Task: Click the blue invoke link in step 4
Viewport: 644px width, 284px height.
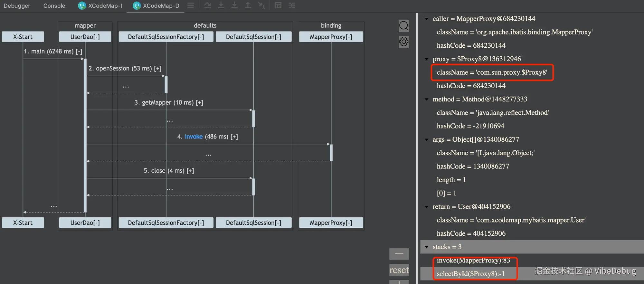Action: 194,137
